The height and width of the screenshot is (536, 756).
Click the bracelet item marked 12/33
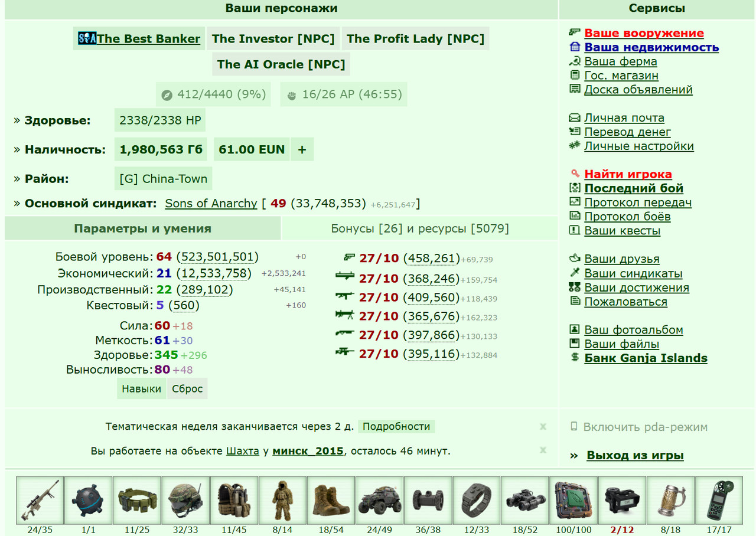point(476,500)
